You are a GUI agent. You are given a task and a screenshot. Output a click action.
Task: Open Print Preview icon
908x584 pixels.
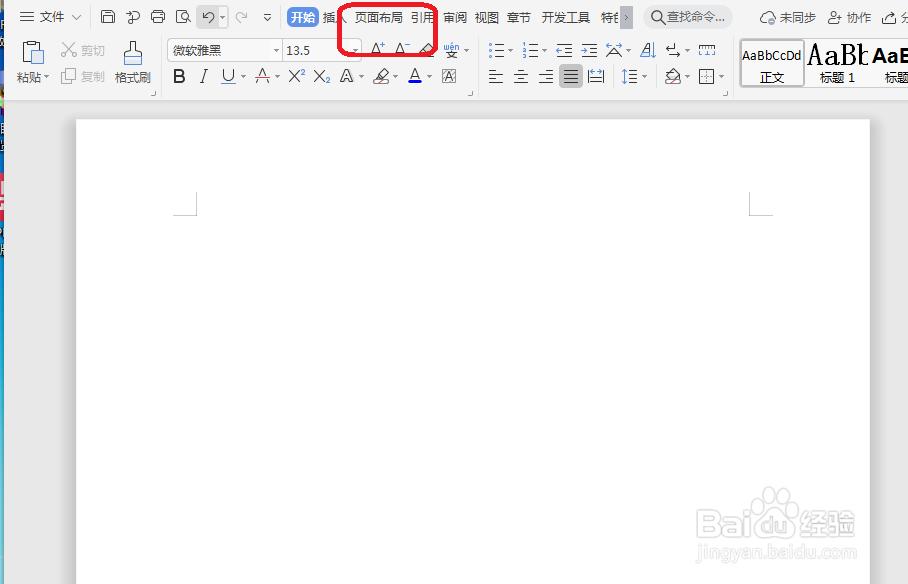coord(183,17)
